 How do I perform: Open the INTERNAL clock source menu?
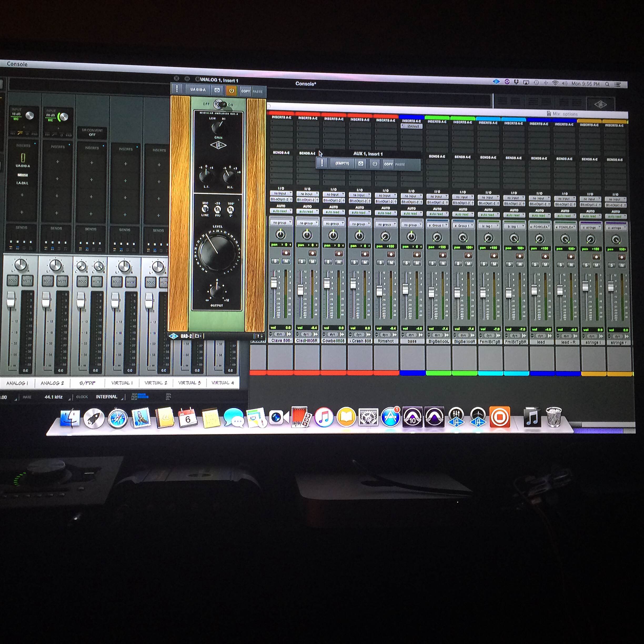(x=107, y=397)
